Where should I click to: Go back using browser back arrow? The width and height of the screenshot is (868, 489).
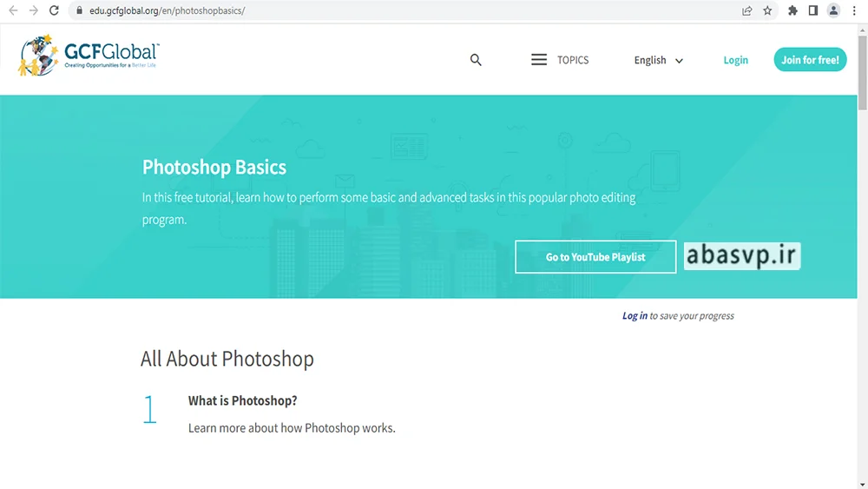(x=13, y=10)
